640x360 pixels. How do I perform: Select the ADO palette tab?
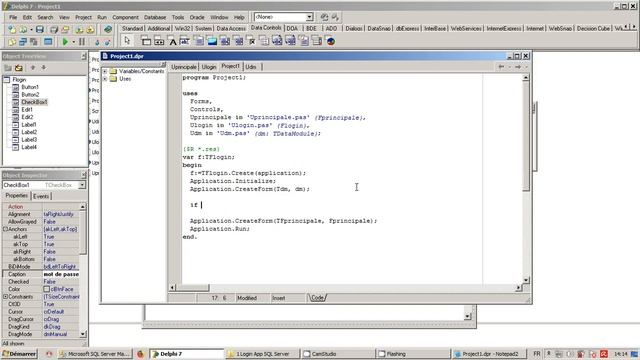coord(331,29)
